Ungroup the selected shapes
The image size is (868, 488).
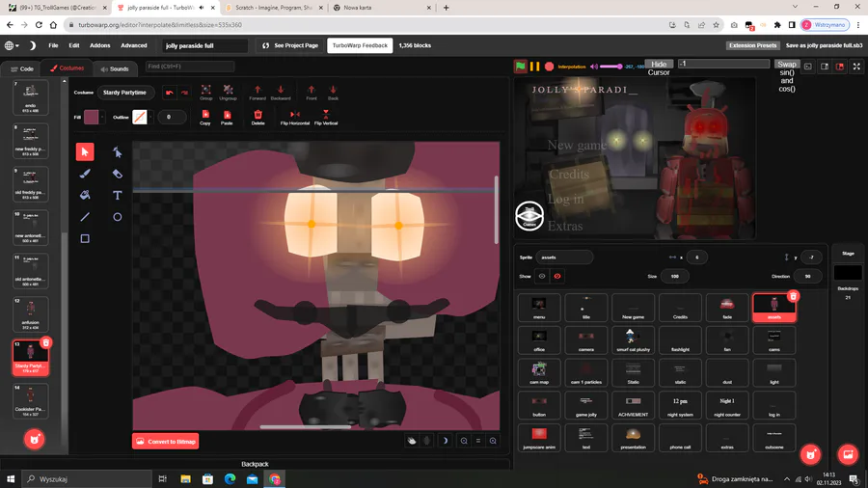click(228, 93)
